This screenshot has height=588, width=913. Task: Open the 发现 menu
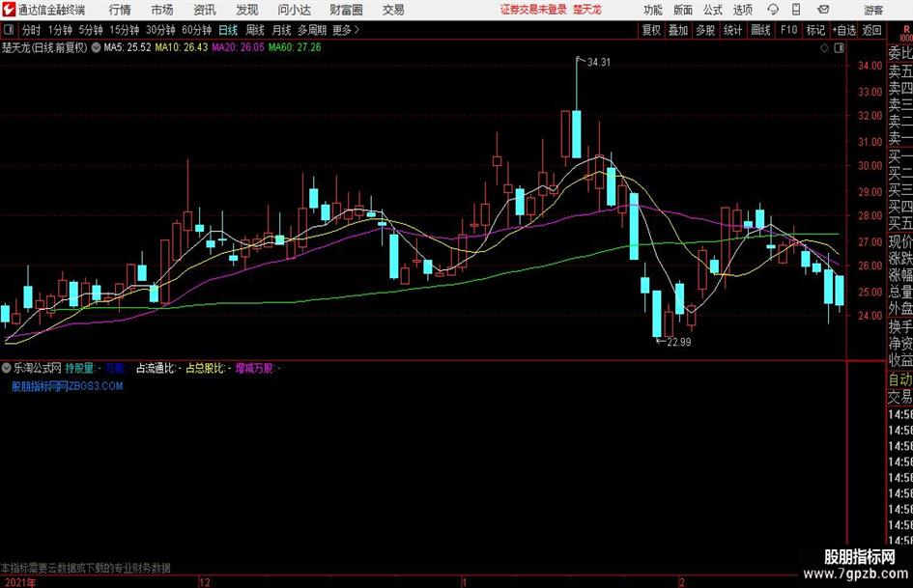tap(247, 10)
